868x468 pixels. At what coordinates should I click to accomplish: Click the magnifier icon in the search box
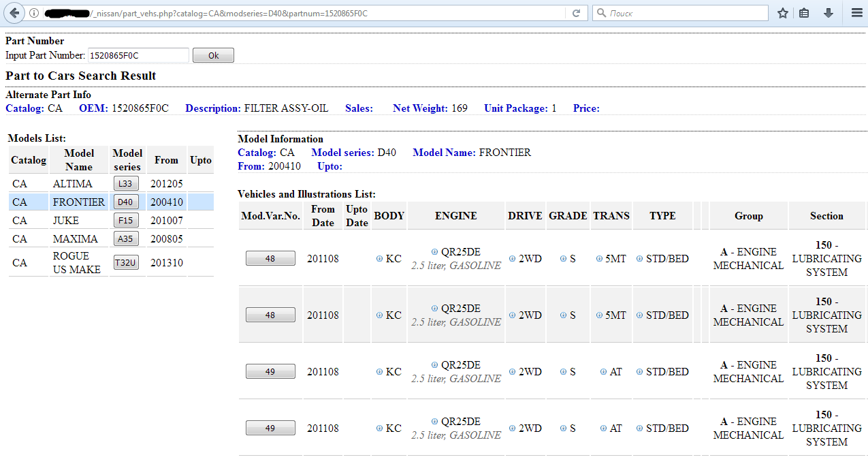[x=601, y=13]
